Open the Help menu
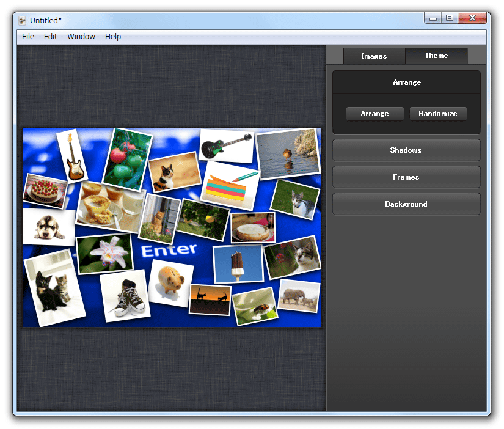The width and height of the screenshot is (504, 429). [113, 36]
